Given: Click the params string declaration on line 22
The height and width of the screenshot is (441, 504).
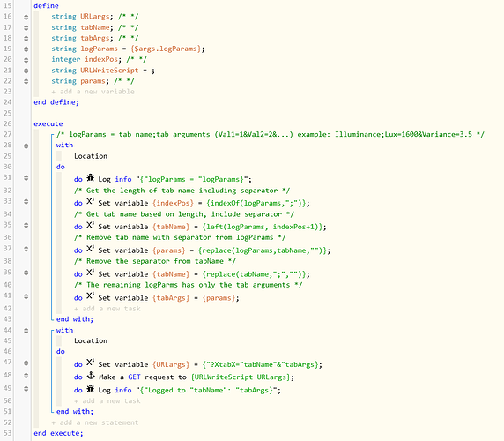Looking at the screenshot, I should [93, 81].
